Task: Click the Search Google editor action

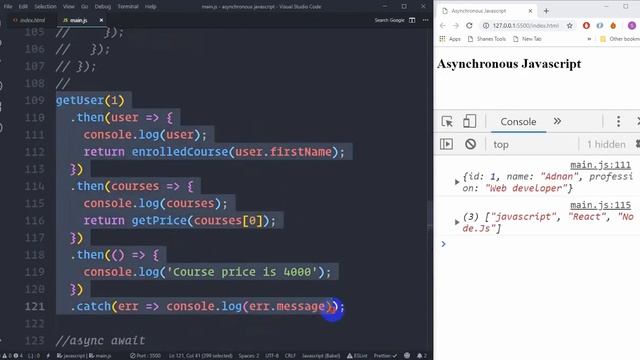Action: click(389, 20)
